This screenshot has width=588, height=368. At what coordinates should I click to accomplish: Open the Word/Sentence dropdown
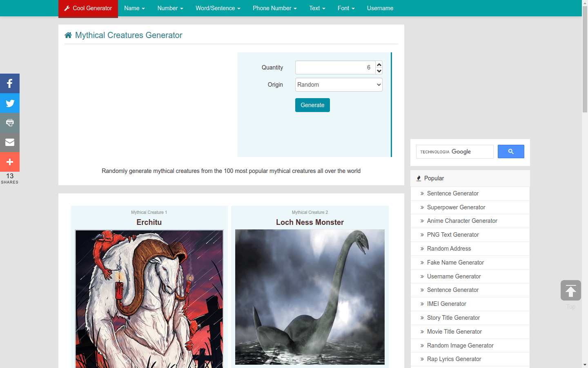pyautogui.click(x=218, y=8)
